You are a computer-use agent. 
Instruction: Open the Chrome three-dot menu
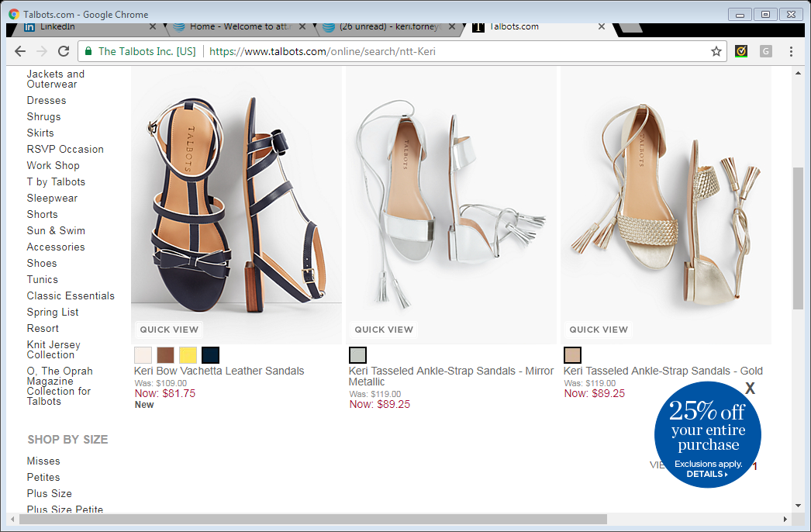click(x=791, y=51)
